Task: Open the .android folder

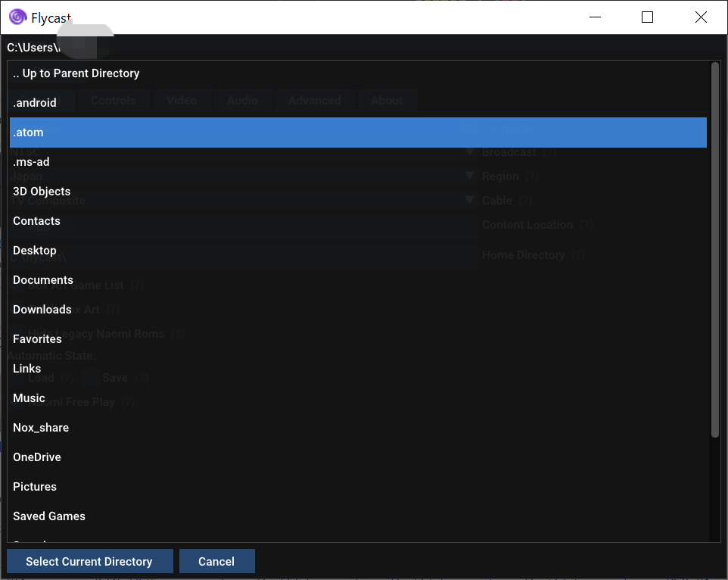Action: pyautogui.click(x=358, y=103)
